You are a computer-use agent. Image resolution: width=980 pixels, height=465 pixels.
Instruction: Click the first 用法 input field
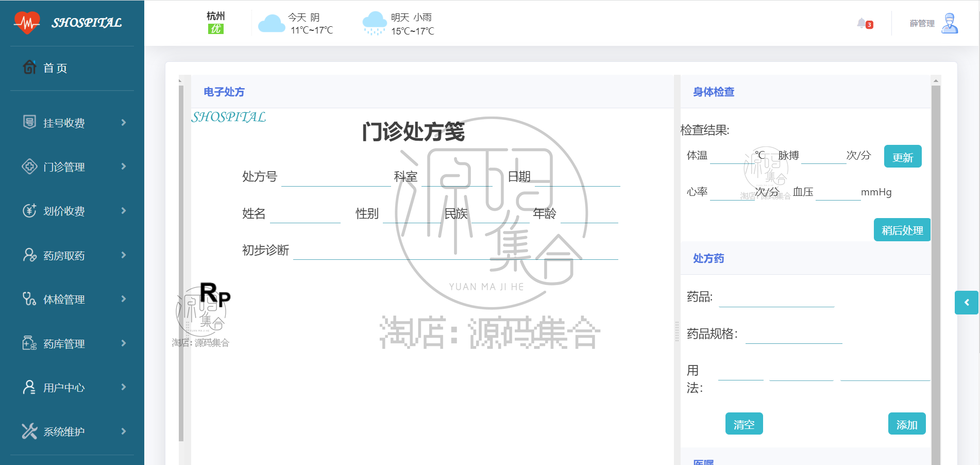tap(740, 372)
